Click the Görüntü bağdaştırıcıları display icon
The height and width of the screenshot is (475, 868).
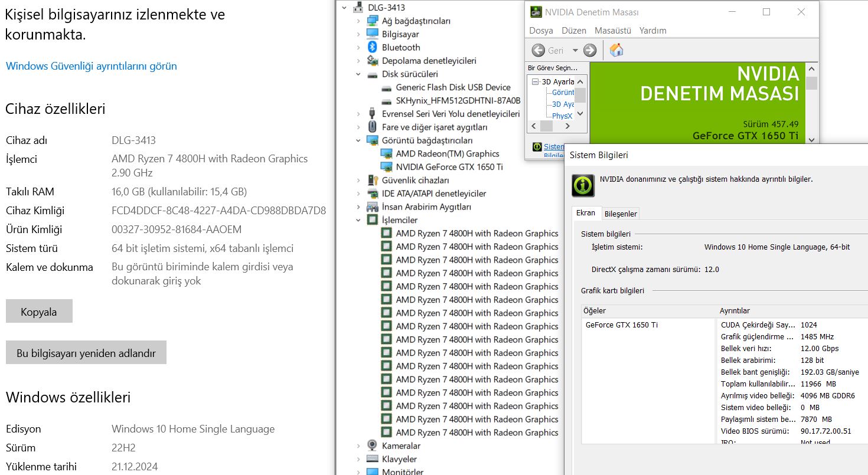372,140
